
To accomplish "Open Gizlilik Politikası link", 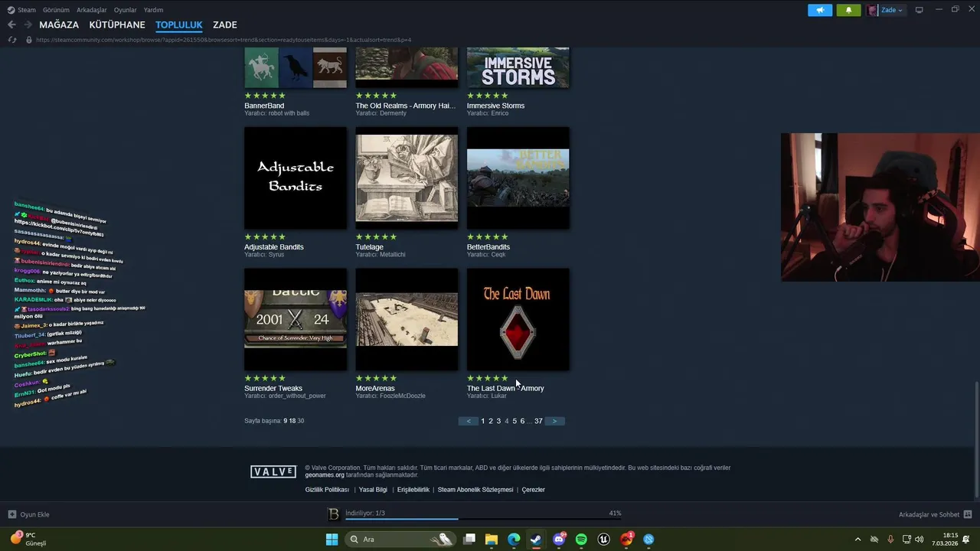I will pyautogui.click(x=327, y=490).
